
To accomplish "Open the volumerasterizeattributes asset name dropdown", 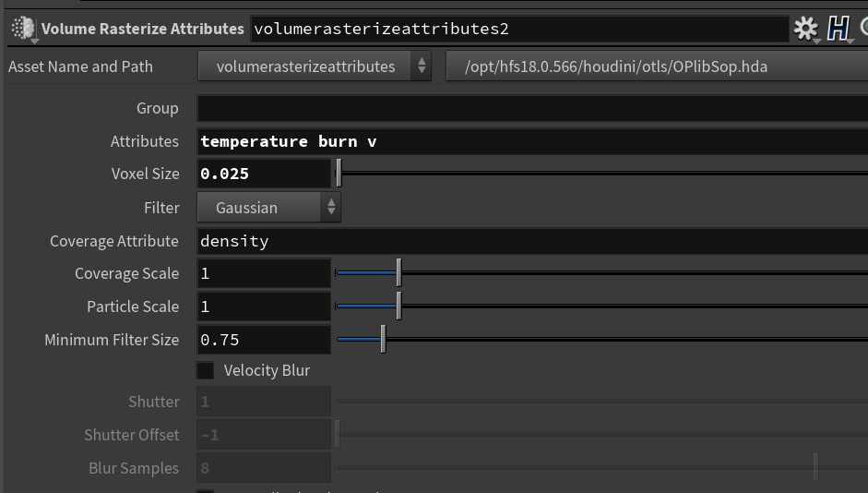I will point(315,66).
